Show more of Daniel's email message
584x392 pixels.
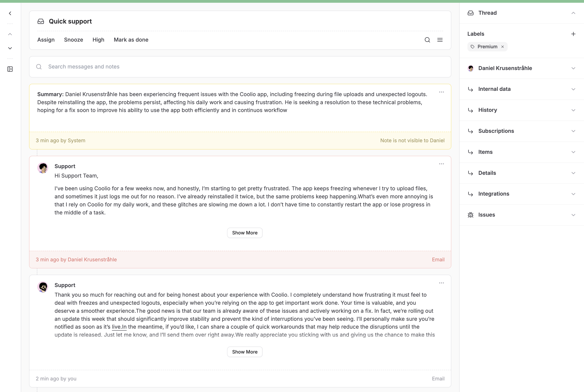click(x=245, y=233)
